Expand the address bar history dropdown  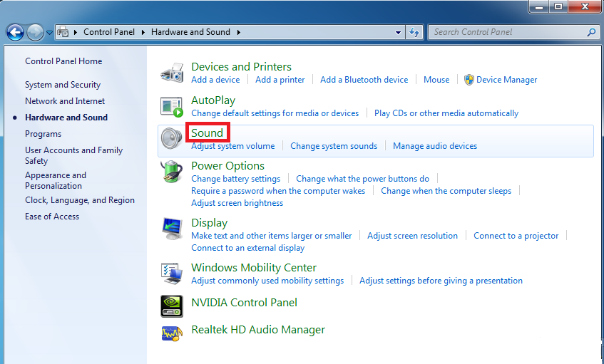pos(399,32)
